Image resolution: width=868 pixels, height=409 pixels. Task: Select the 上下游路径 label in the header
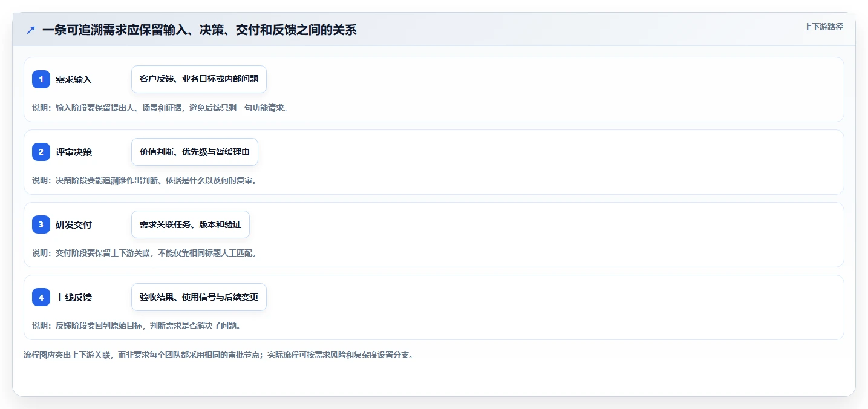click(823, 27)
